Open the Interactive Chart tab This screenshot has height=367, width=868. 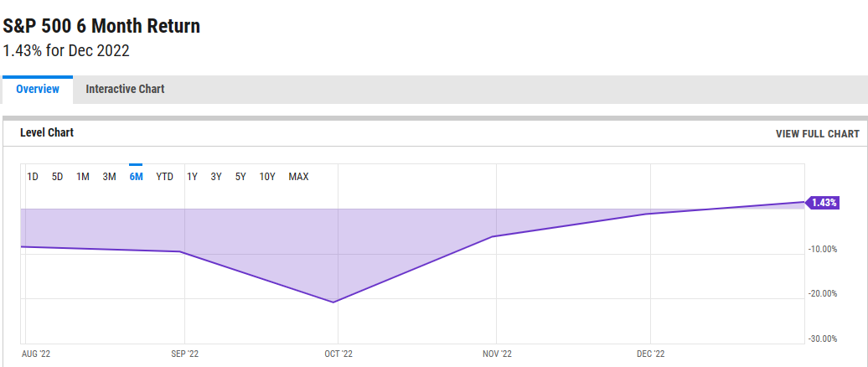125,89
